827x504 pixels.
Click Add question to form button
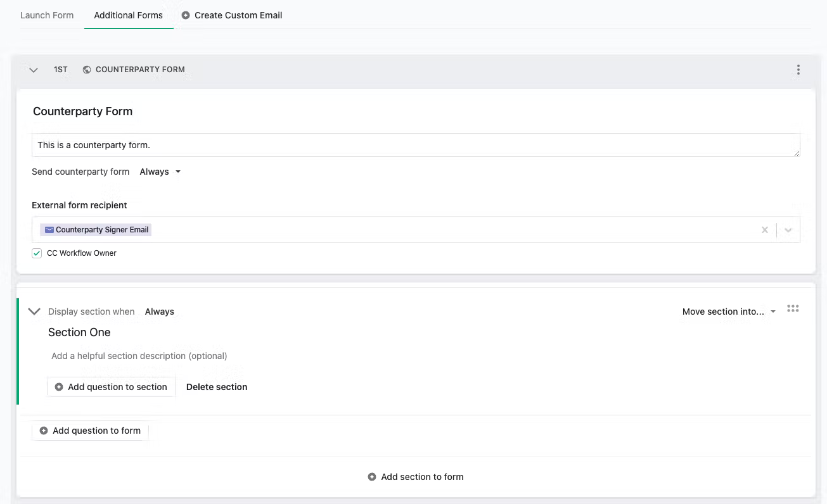[x=90, y=431]
